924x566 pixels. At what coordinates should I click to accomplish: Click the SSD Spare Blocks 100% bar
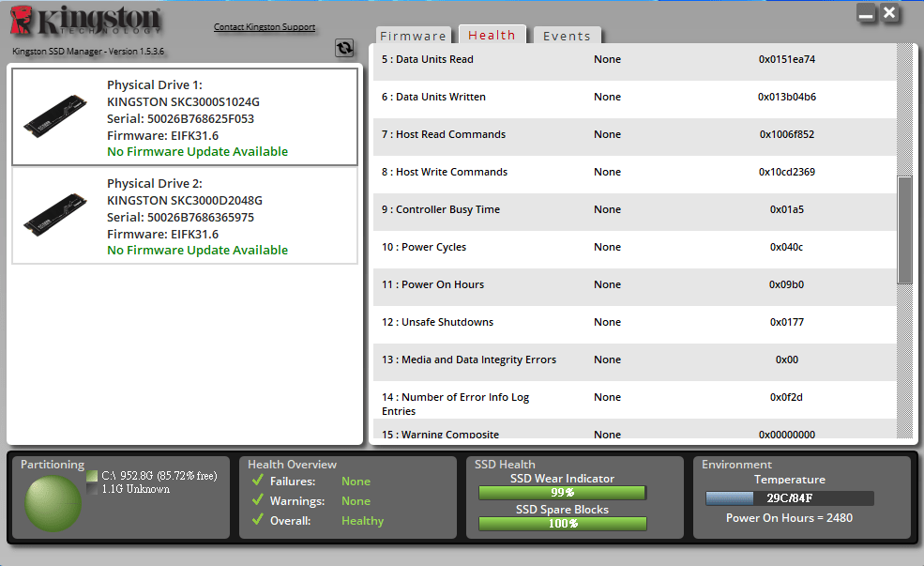tap(562, 524)
